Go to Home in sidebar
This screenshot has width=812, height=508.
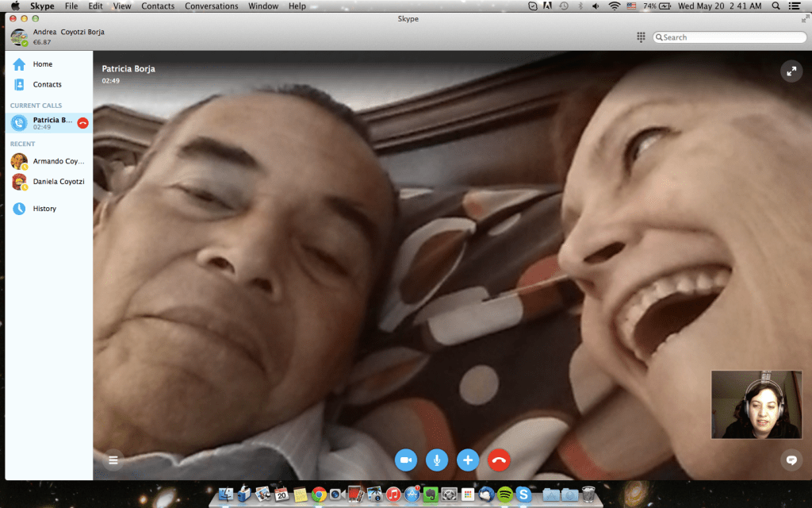[42, 64]
